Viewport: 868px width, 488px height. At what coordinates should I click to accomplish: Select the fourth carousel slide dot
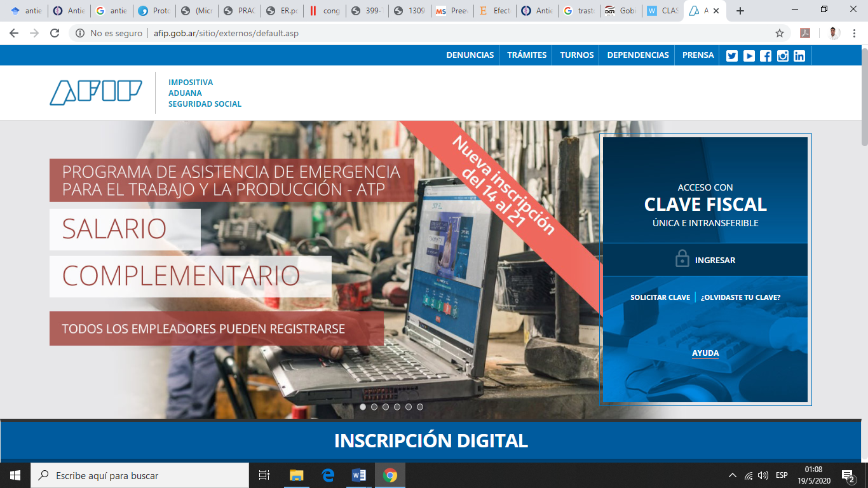pyautogui.click(x=397, y=407)
